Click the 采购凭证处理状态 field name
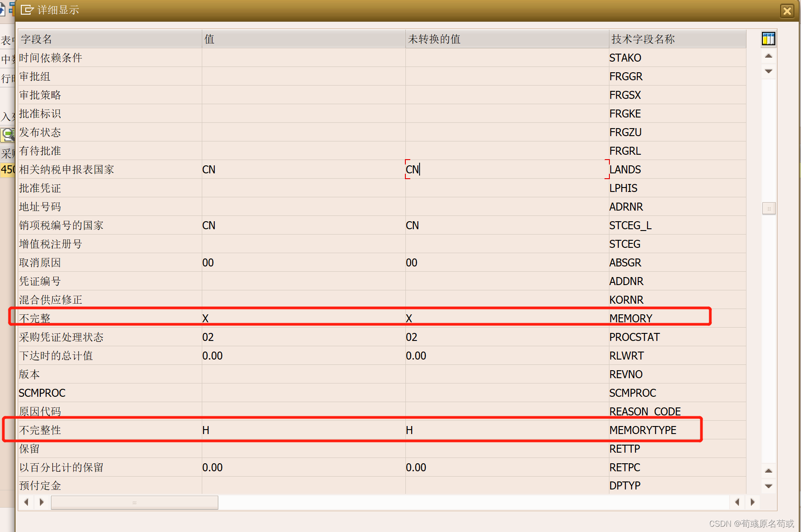Viewport: 801px width, 532px height. point(61,337)
